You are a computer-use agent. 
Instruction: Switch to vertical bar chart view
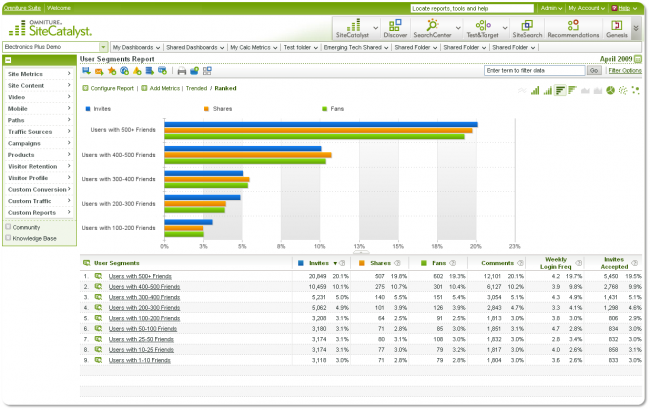(535, 90)
